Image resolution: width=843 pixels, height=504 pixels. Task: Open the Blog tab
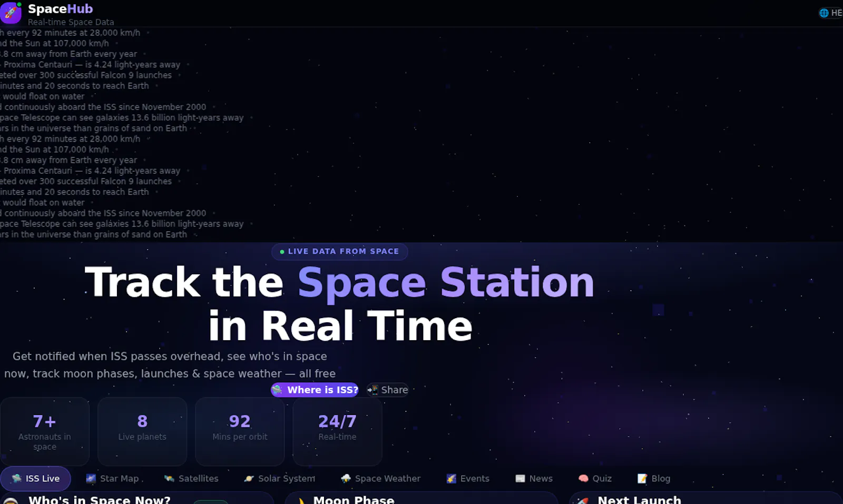(x=654, y=478)
